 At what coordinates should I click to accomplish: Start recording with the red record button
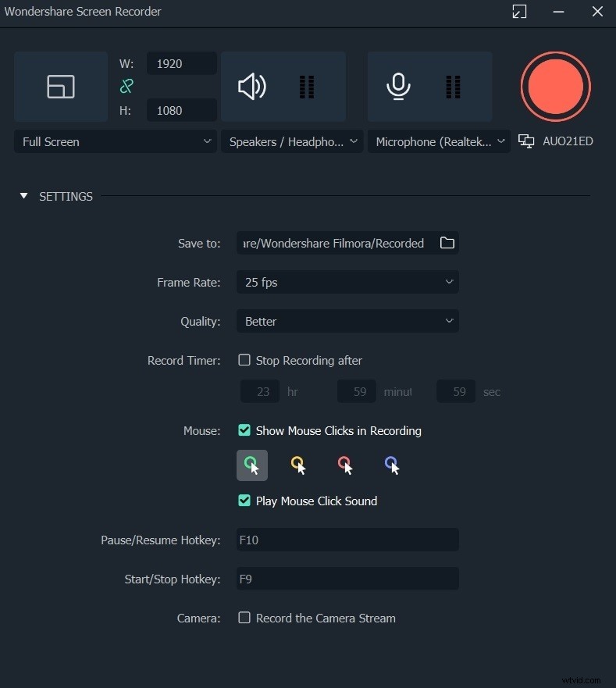tap(555, 87)
